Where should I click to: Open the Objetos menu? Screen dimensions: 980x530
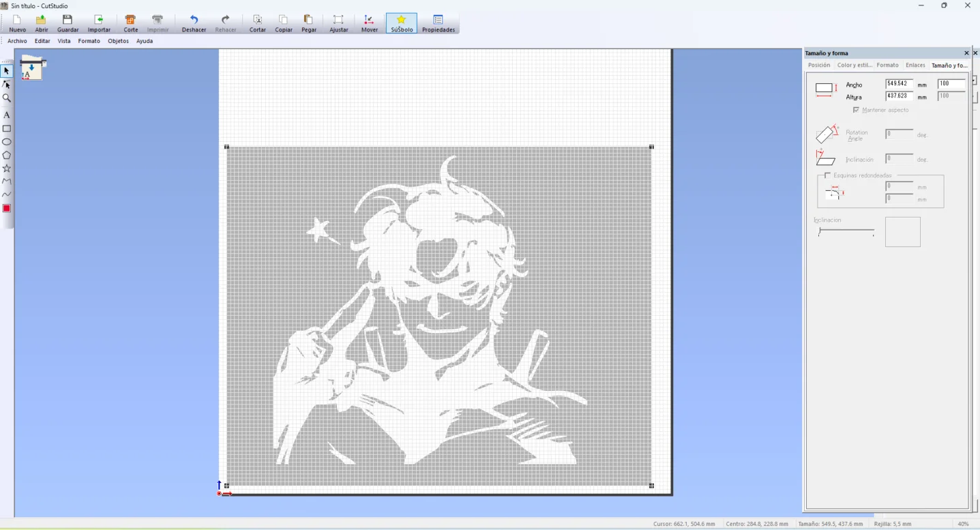[x=118, y=41]
